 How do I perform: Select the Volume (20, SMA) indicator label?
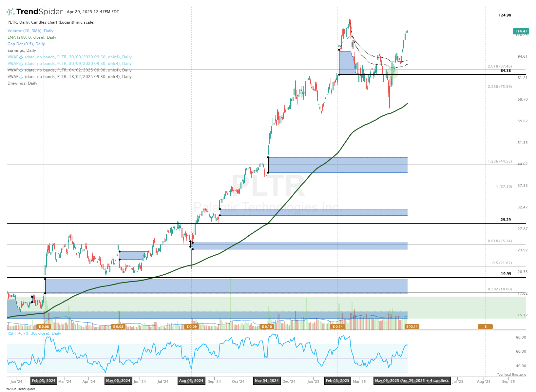[x=30, y=31]
